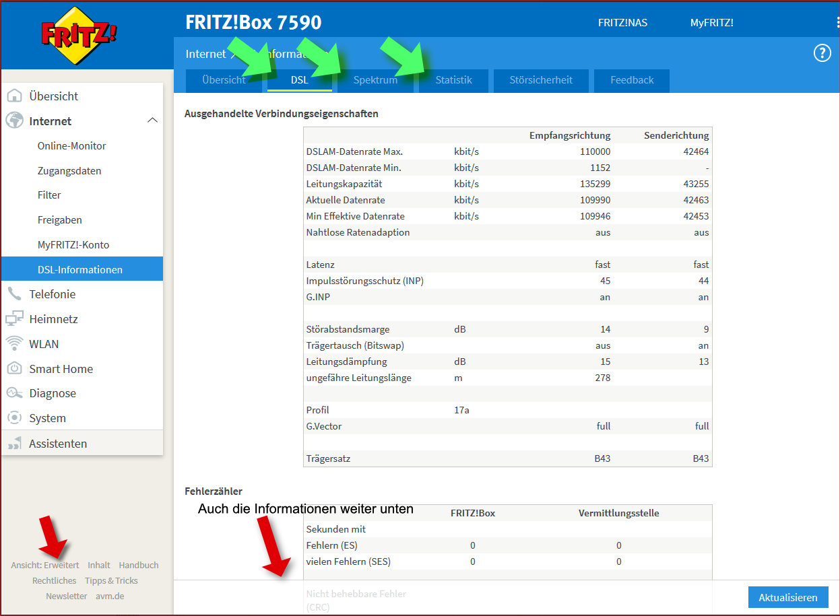Select DSL-Informationen submenu item
Viewport: 840px width, 616px height.
(82, 269)
